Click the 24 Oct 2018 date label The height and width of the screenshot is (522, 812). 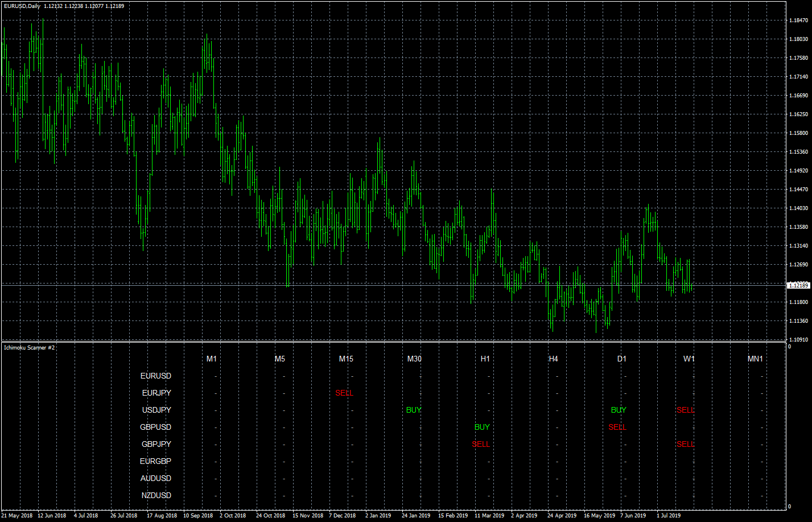(x=270, y=516)
